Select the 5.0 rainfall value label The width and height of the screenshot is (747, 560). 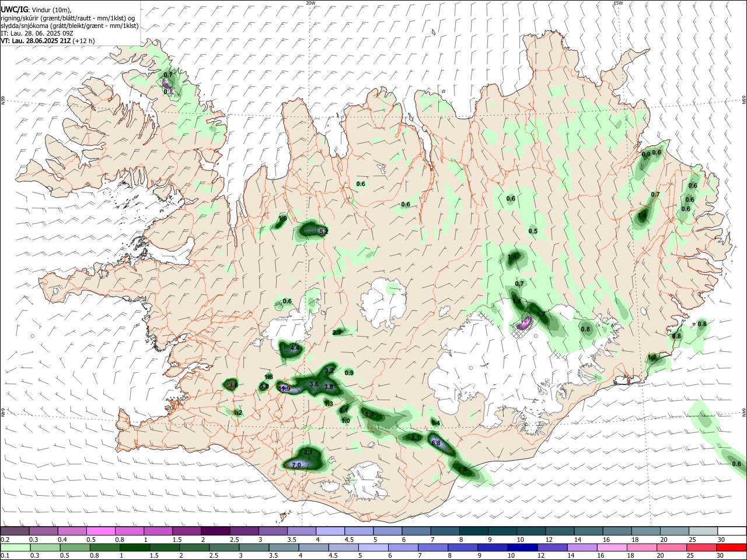coord(264,386)
